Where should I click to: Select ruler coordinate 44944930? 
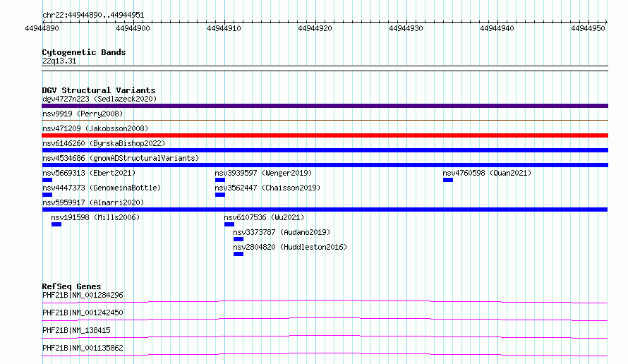(x=406, y=28)
